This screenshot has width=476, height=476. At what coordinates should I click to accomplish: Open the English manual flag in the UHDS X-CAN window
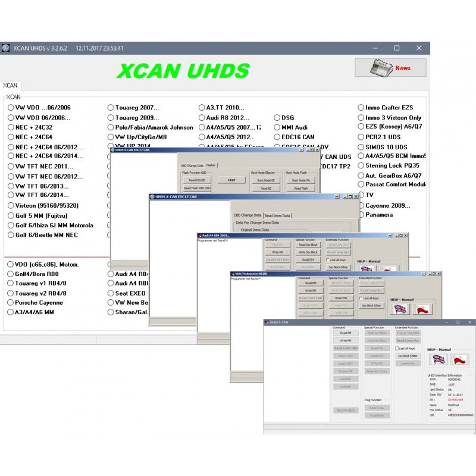439,359
